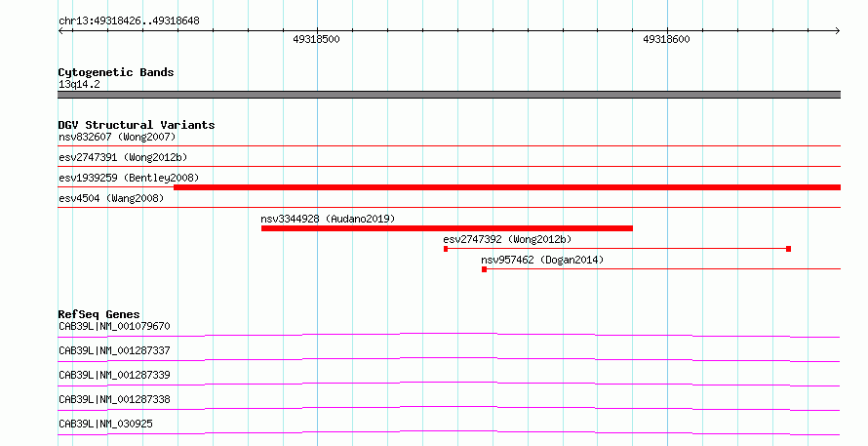Open transcript CAB39L|NM_001079670
The width and height of the screenshot is (868, 446).
coord(114,326)
